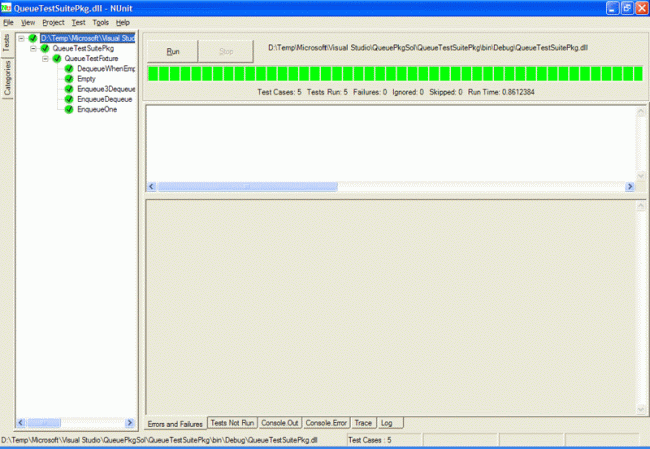650x449 pixels.
Task: Click the stack trace pane scroll down arrow
Action: click(640, 410)
